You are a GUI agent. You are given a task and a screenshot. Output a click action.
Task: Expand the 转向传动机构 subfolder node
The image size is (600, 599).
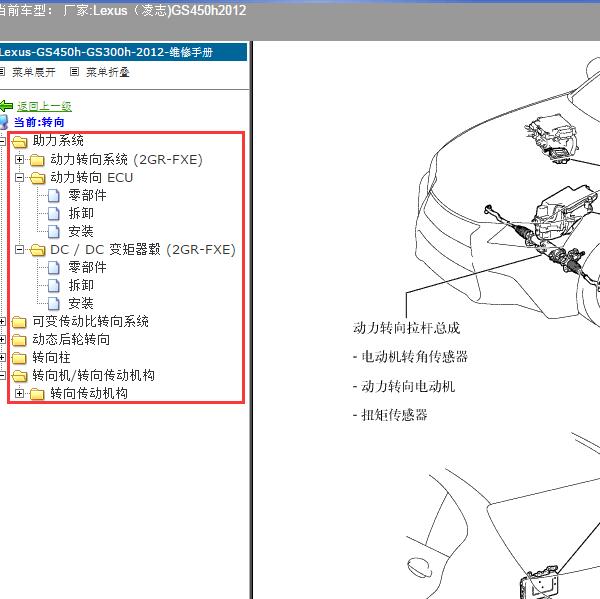20,393
